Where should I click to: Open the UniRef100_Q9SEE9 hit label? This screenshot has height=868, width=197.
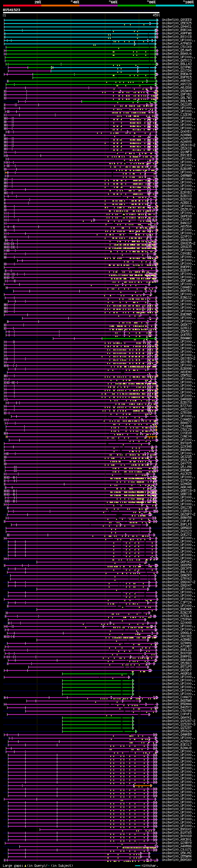[177, 20]
